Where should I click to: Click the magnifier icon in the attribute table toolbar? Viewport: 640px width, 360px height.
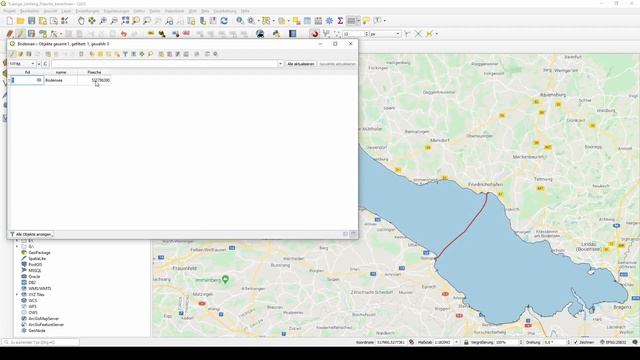[150, 54]
